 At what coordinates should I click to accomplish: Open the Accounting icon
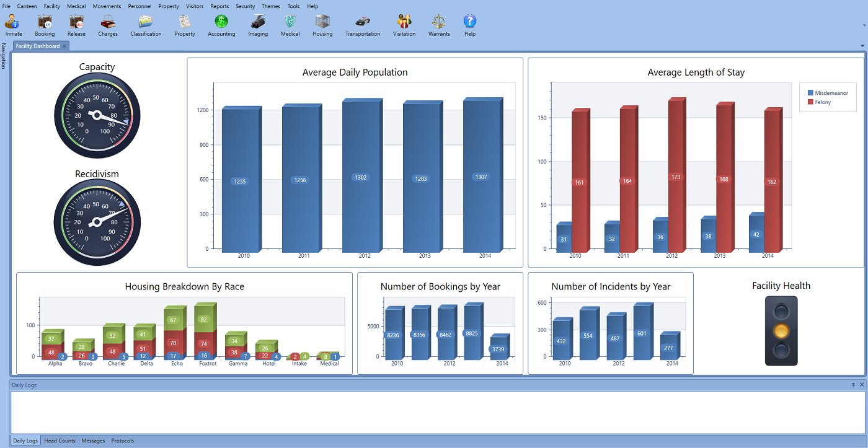(x=221, y=22)
